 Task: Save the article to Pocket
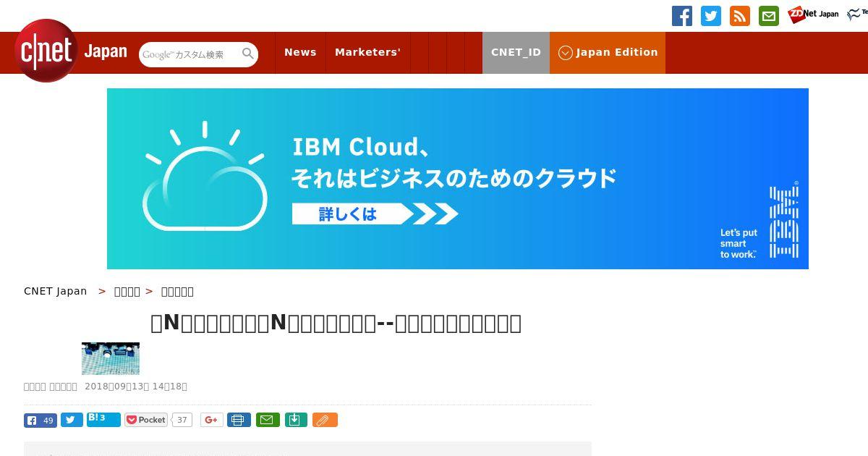coord(146,420)
